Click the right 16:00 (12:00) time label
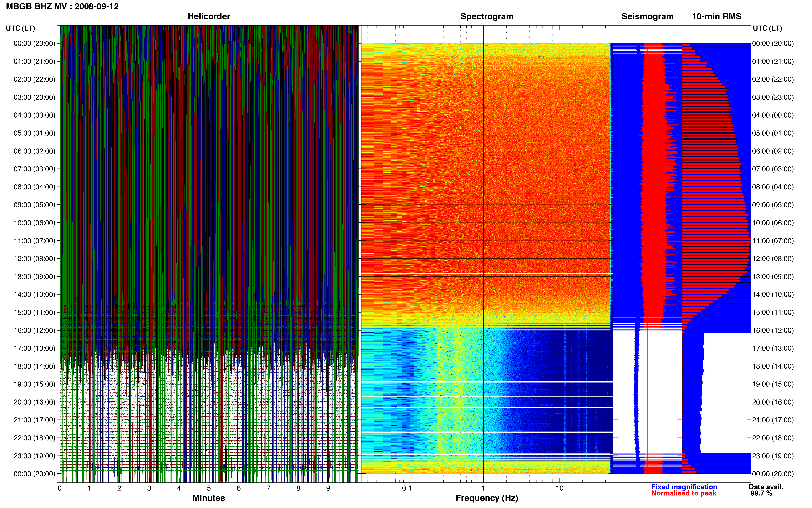 (773, 330)
